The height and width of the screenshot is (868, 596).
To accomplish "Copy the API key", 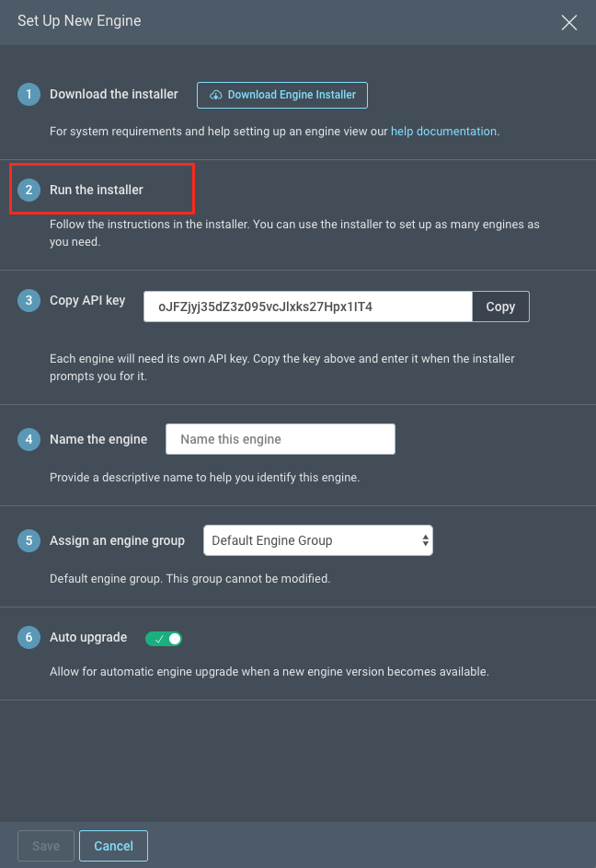I will point(501,307).
